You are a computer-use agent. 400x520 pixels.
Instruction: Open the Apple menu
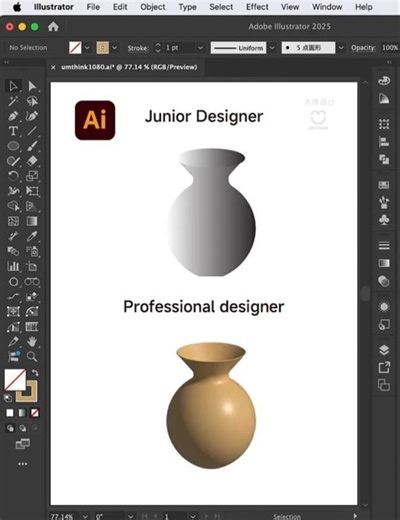coord(17,7)
